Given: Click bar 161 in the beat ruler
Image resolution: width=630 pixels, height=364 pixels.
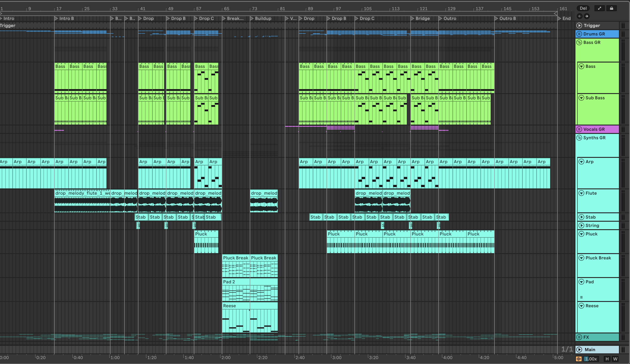Looking at the screenshot, I should (563, 9).
